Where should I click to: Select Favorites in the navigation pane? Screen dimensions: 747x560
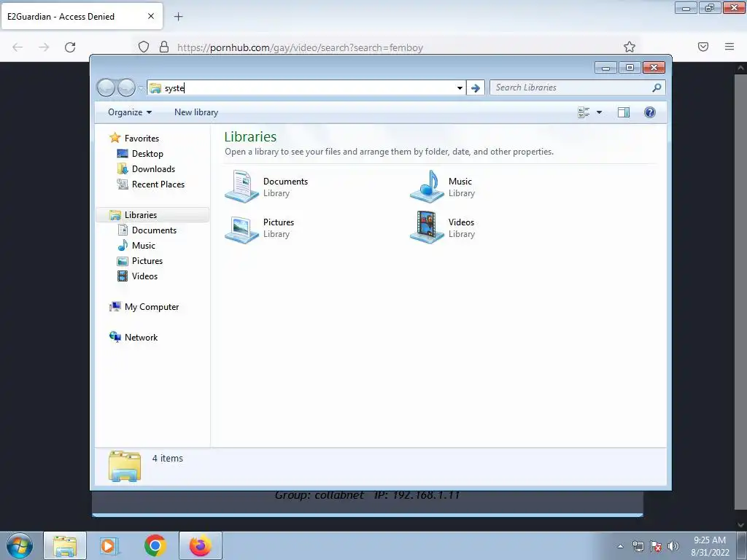point(142,138)
